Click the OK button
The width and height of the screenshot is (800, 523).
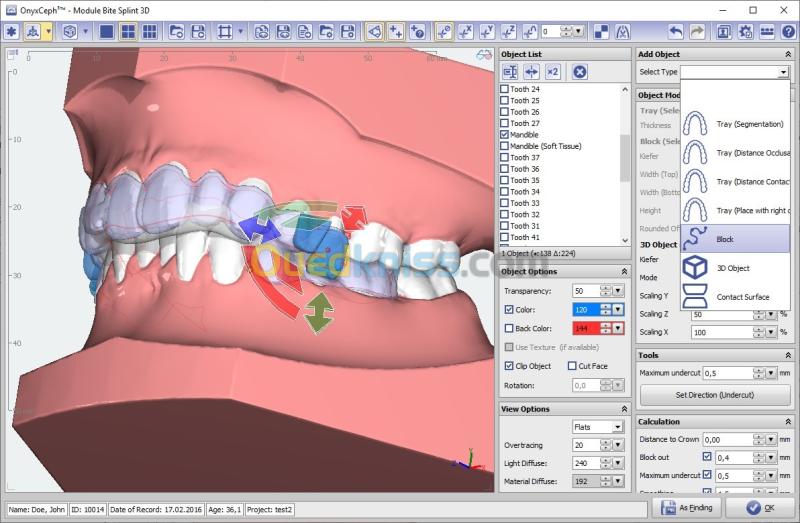coord(760,508)
